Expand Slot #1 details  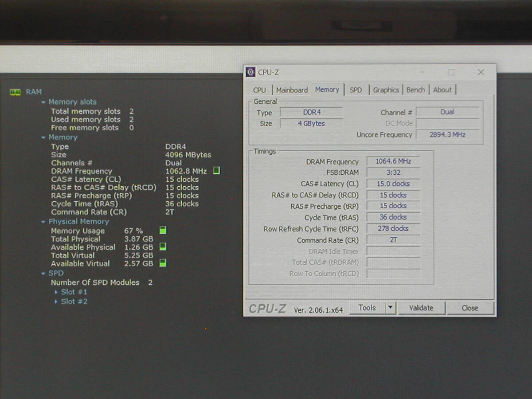56,292
